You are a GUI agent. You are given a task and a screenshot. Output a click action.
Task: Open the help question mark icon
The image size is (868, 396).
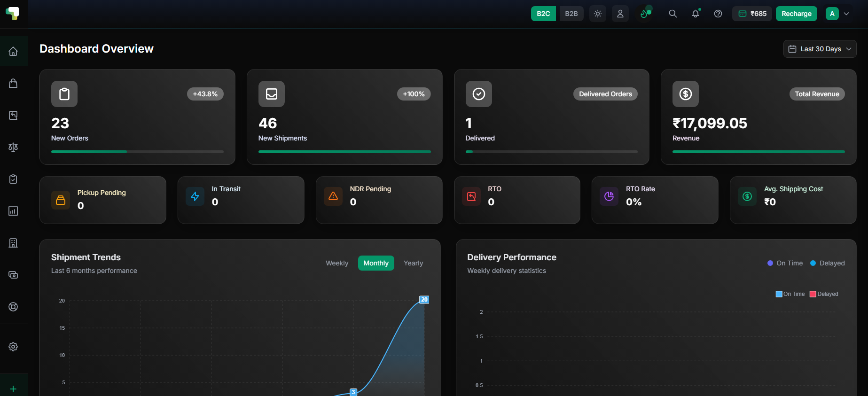click(x=718, y=14)
